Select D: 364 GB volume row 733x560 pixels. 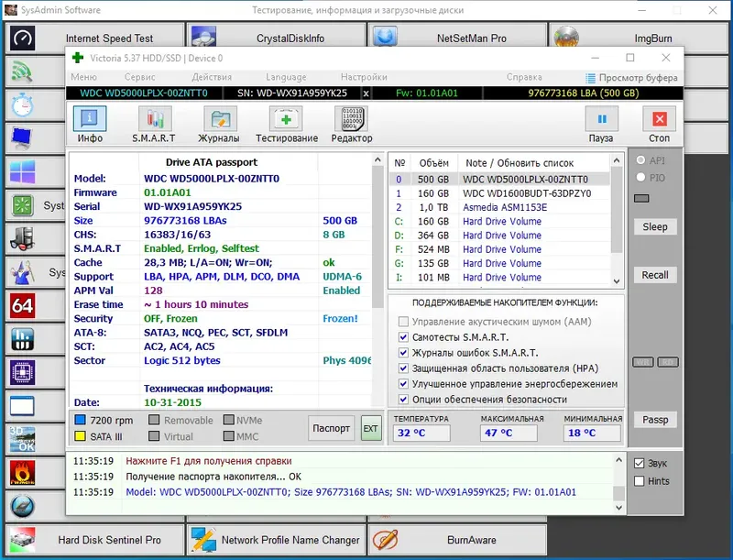click(499, 236)
